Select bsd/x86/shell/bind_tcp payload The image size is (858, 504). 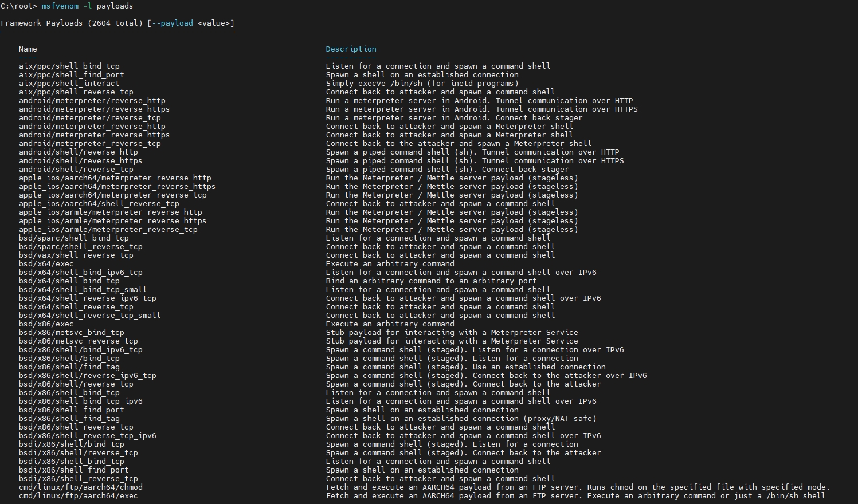[x=69, y=359]
